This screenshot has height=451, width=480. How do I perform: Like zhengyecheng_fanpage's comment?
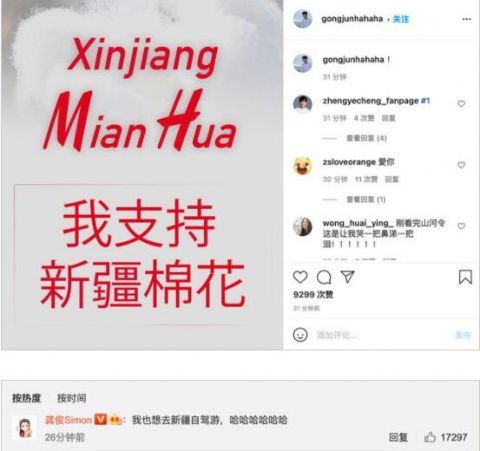point(461,104)
